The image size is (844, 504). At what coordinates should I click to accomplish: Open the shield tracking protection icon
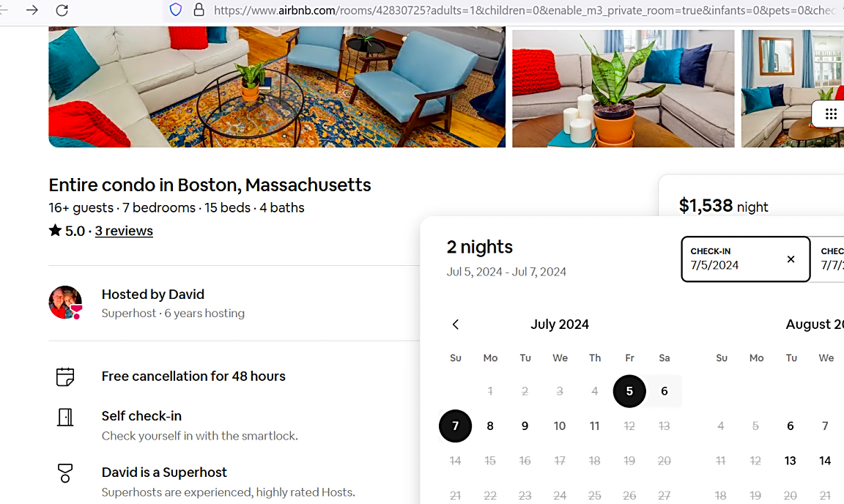176,10
